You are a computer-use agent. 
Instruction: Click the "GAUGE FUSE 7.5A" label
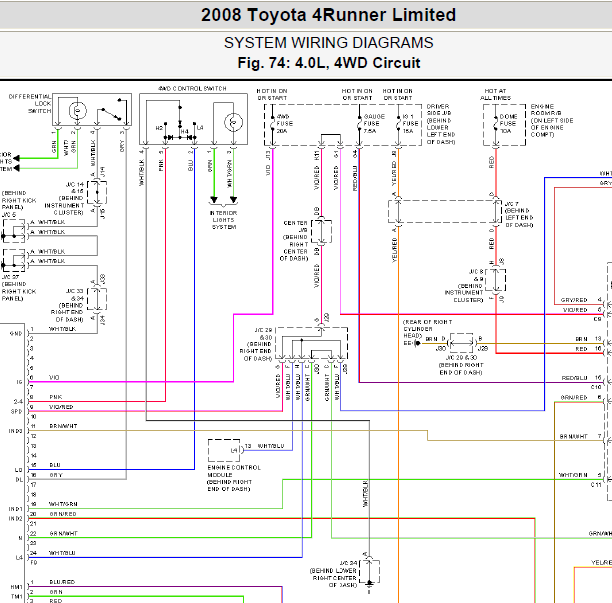click(x=374, y=124)
